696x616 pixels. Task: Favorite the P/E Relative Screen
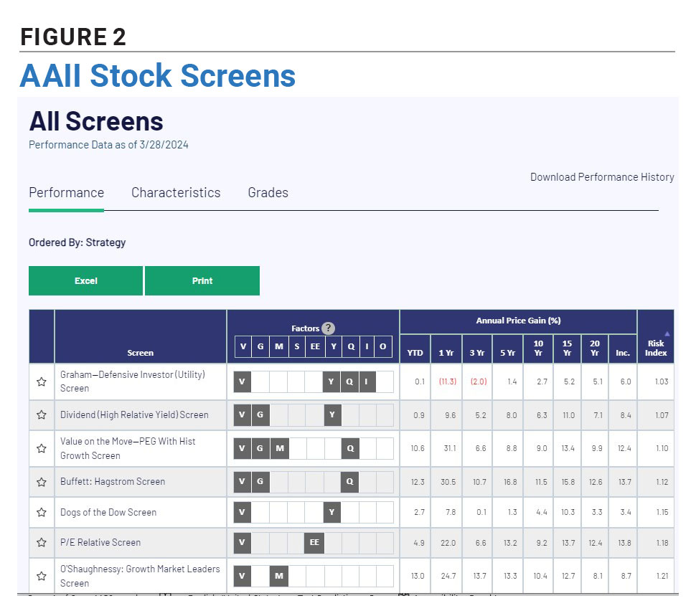42,542
